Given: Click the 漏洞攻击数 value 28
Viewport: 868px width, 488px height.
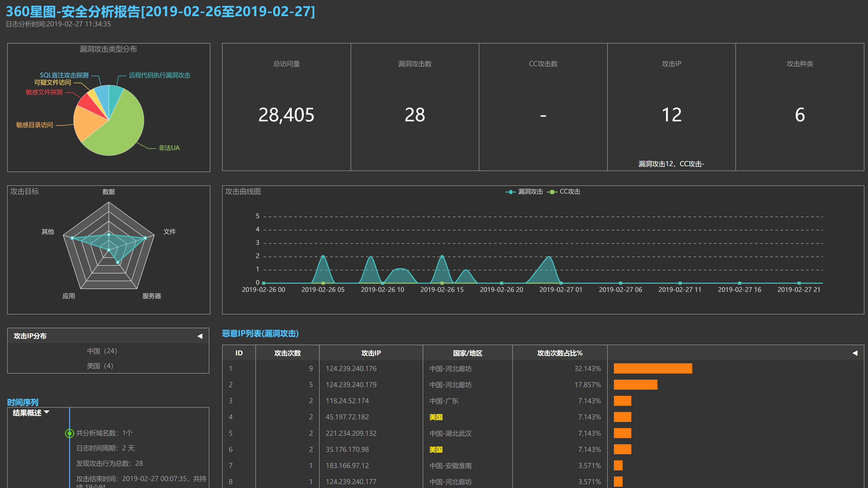Looking at the screenshot, I should point(415,115).
